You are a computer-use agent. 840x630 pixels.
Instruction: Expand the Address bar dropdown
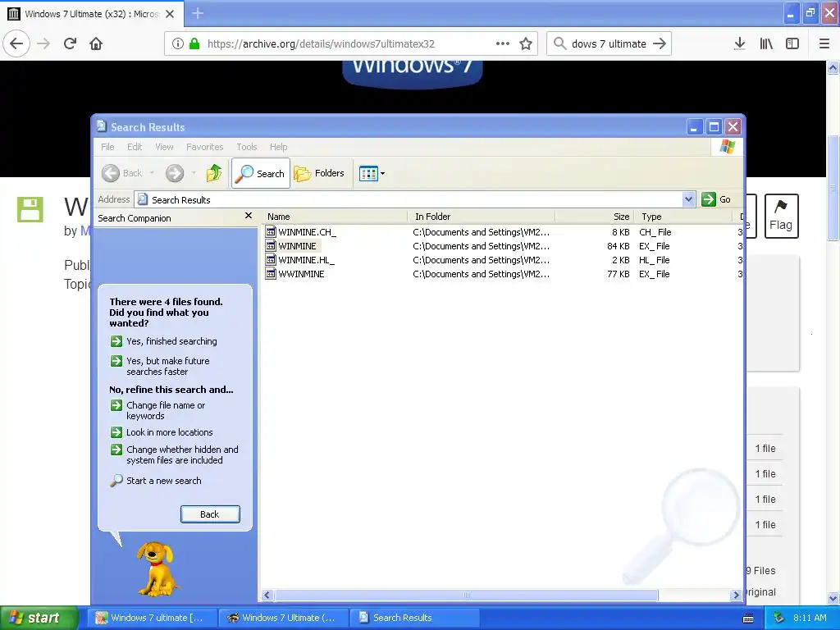pyautogui.click(x=688, y=199)
